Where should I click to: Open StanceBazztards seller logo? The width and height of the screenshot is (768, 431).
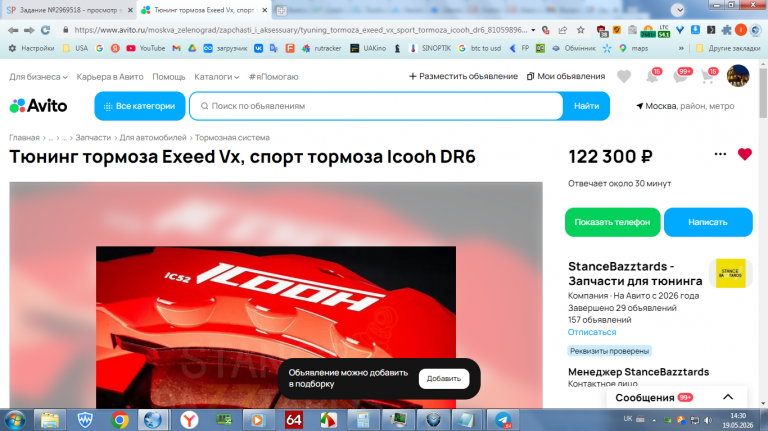(x=730, y=273)
